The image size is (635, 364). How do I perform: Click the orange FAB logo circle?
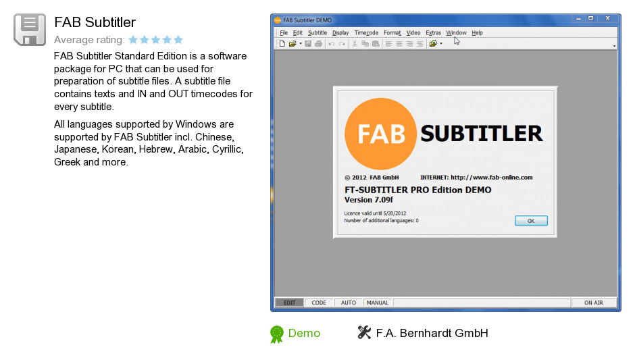tap(380, 134)
